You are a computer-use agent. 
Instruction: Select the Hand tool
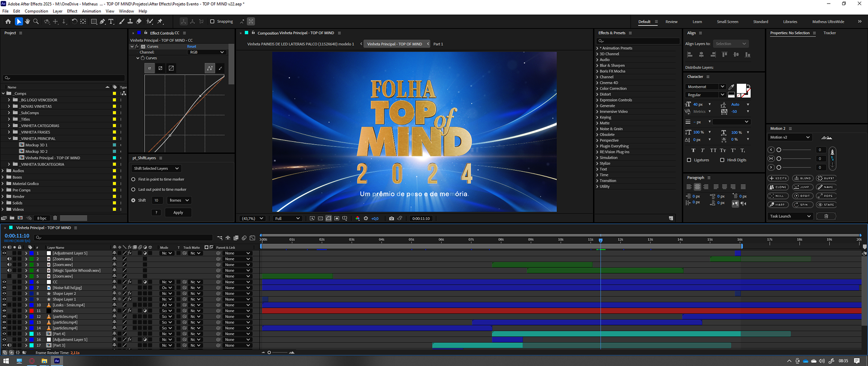pyautogui.click(x=27, y=21)
